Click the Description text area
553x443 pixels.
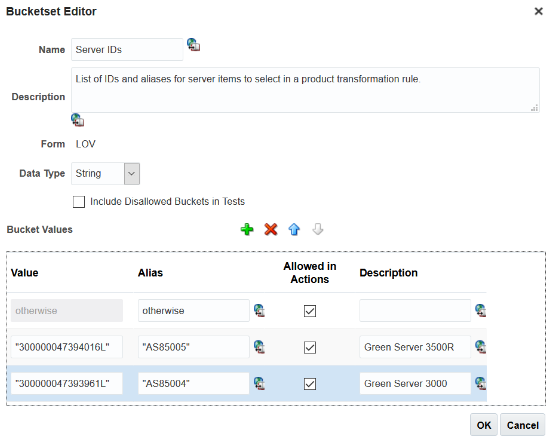coord(305,90)
